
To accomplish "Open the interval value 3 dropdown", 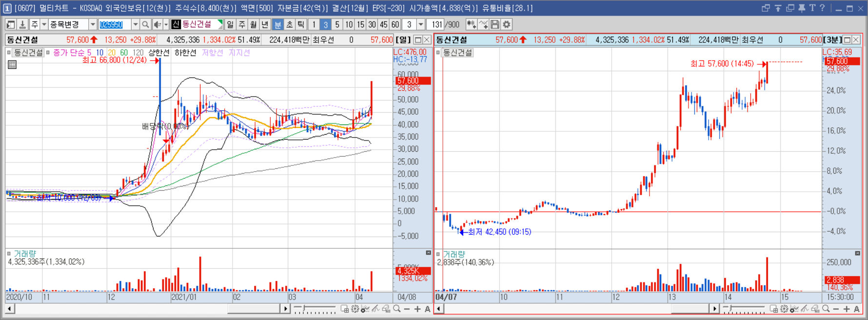I will coord(420,24).
